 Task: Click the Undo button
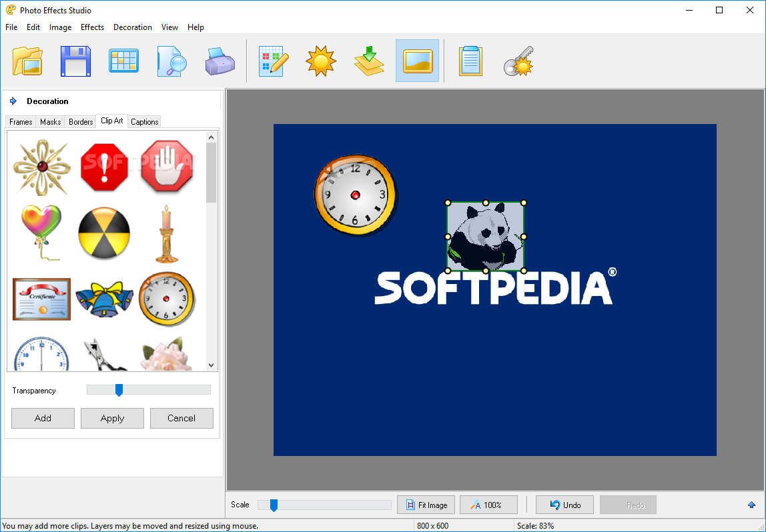[x=564, y=505]
